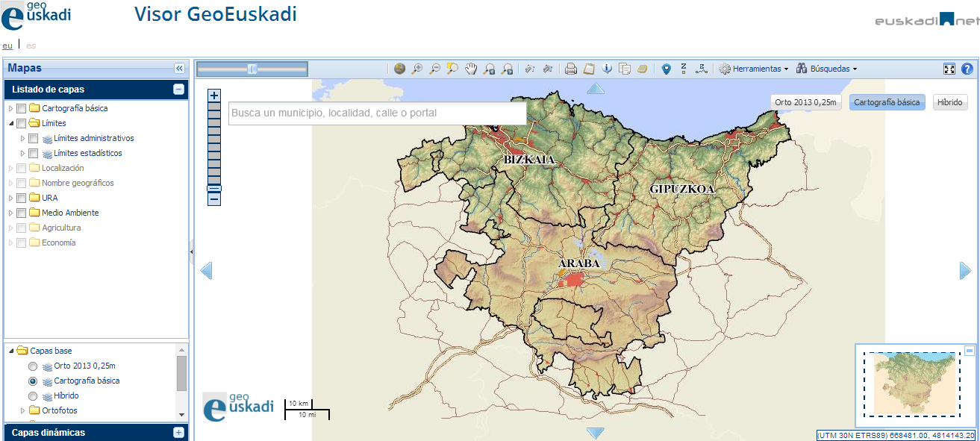Pan map south with bottom arrow
The width and height of the screenshot is (980, 441).
[595, 433]
